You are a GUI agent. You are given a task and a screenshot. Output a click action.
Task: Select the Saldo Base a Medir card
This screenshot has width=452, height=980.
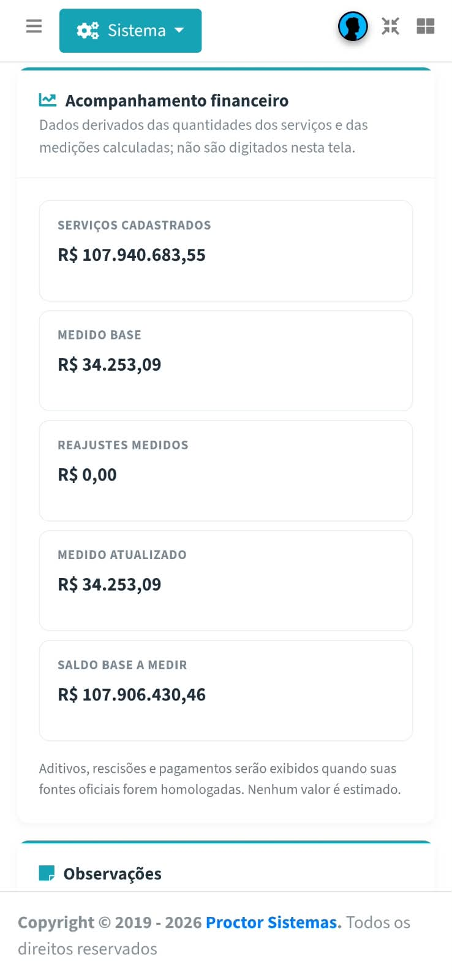point(226,691)
